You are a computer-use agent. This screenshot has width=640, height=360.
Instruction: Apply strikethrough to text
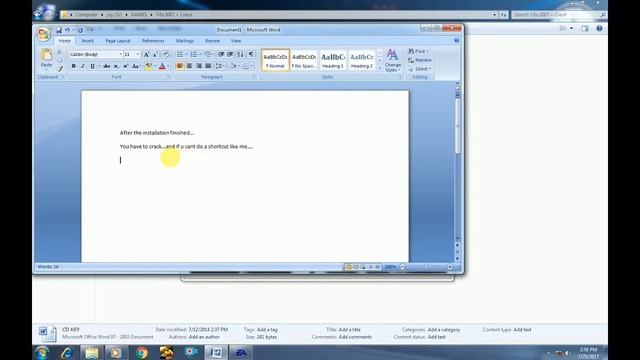(107, 66)
